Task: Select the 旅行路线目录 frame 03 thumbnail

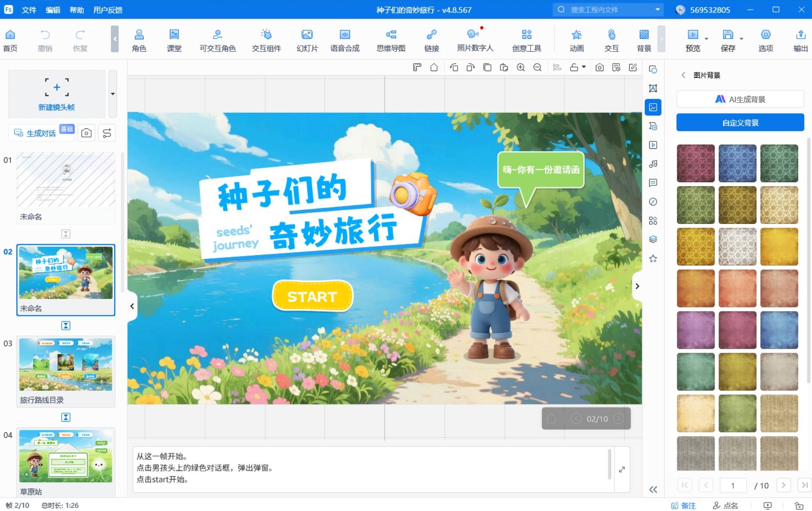Action: pyautogui.click(x=66, y=364)
